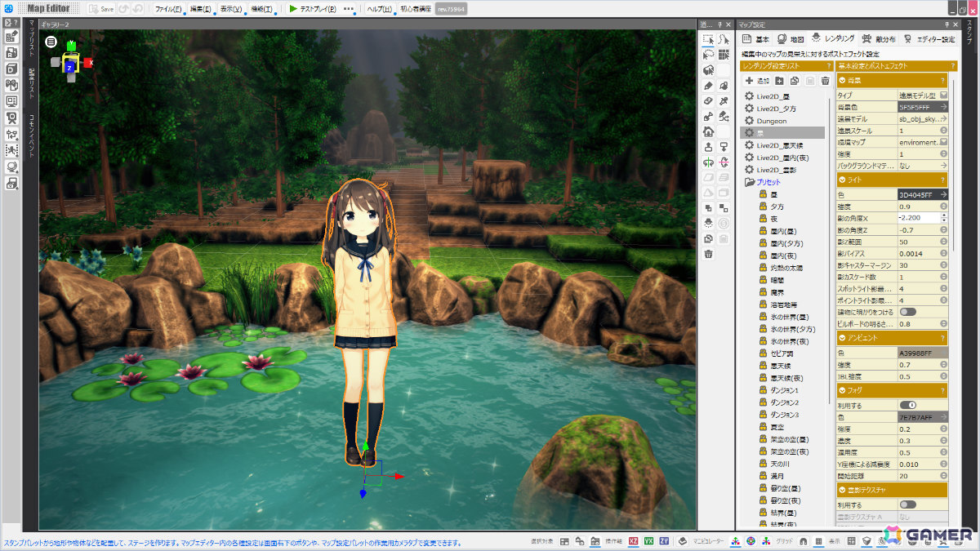Image resolution: width=980 pixels, height=551 pixels.
Task: Select the eraser tool
Action: [708, 100]
